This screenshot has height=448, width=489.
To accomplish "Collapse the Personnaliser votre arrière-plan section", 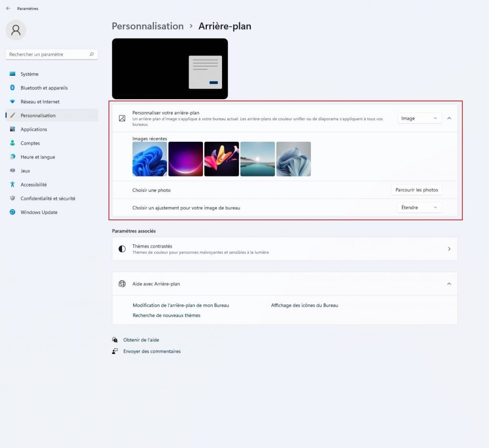I will coord(449,118).
